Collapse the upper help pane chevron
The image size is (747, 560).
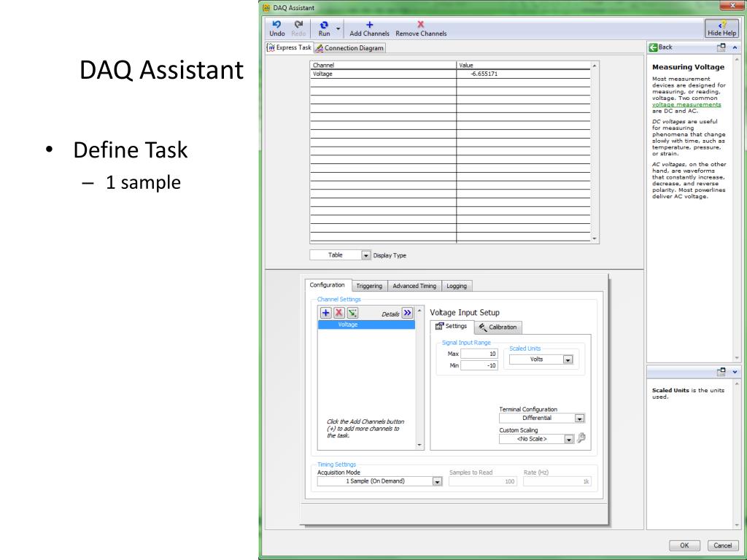(x=735, y=47)
